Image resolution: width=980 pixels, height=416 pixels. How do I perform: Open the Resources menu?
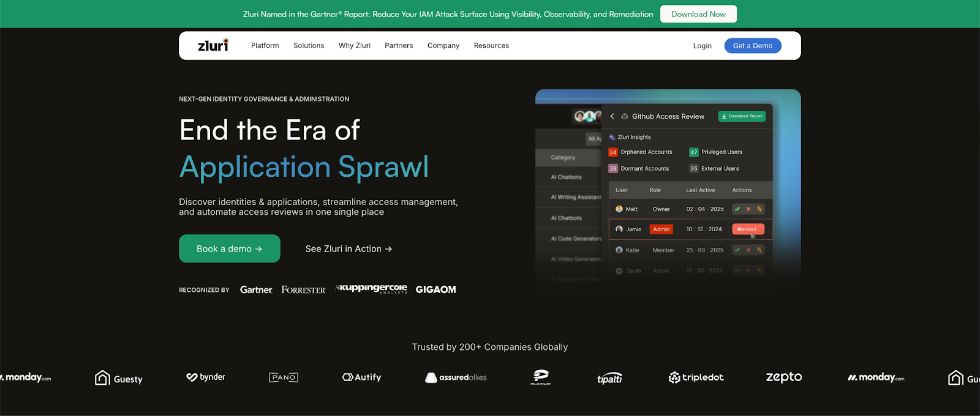[491, 45]
